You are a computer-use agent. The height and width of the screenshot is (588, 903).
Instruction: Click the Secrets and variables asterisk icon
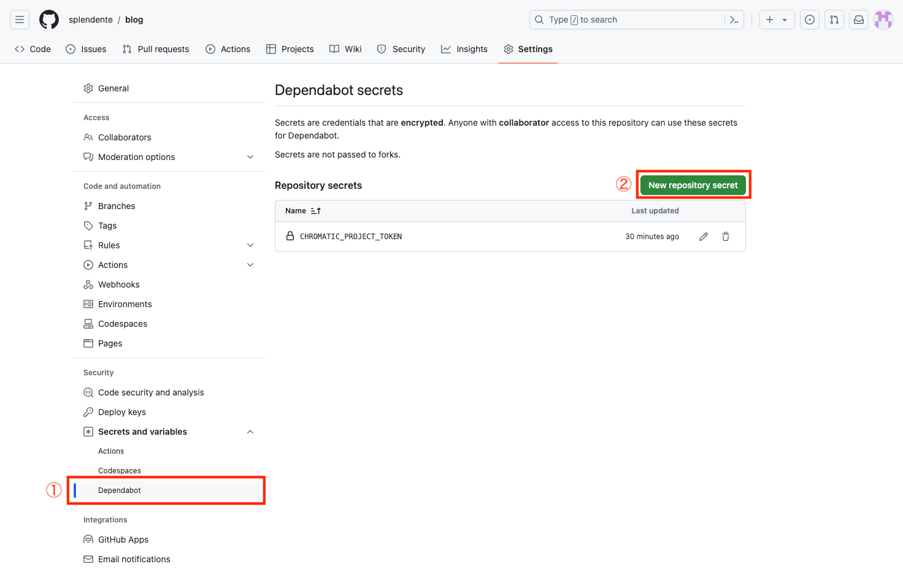coord(88,432)
